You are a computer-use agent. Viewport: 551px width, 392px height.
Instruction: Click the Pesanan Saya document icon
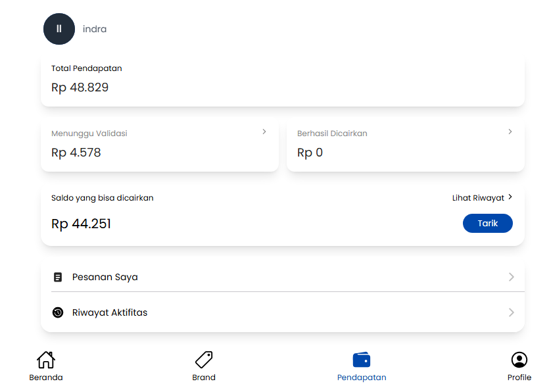pos(58,277)
